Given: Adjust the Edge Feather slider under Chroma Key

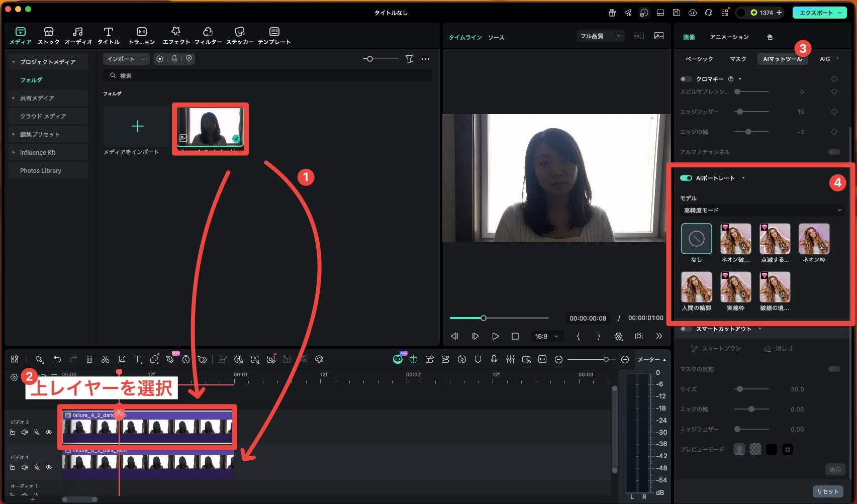Looking at the screenshot, I should point(751,112).
